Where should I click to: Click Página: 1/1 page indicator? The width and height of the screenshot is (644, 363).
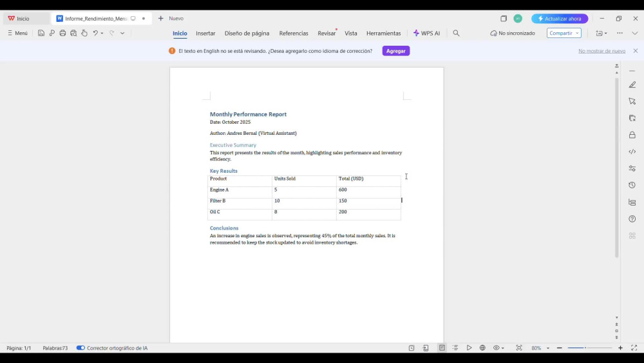pyautogui.click(x=19, y=348)
